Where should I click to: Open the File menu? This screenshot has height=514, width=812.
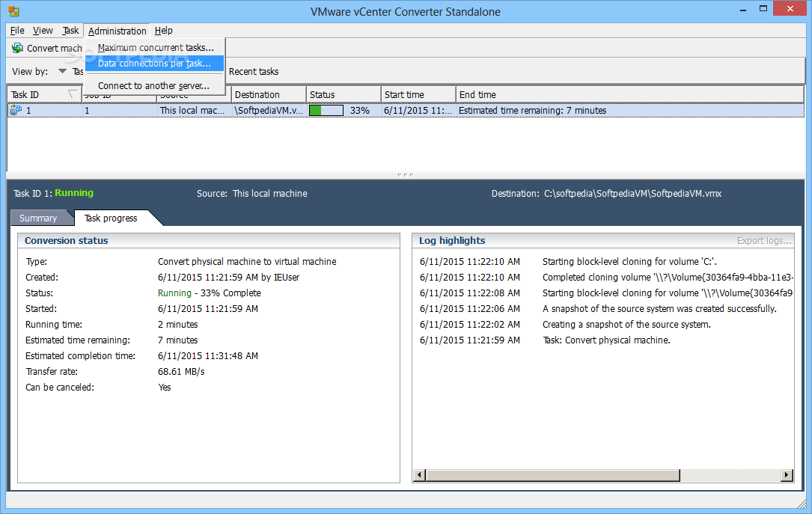click(17, 31)
